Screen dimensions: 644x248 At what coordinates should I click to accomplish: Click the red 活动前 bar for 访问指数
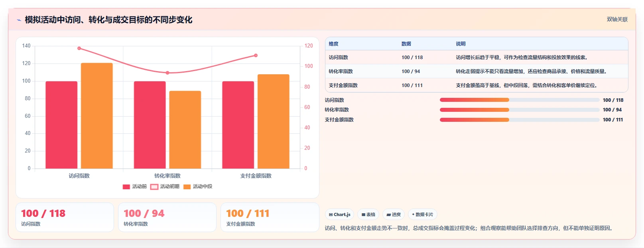click(61, 125)
